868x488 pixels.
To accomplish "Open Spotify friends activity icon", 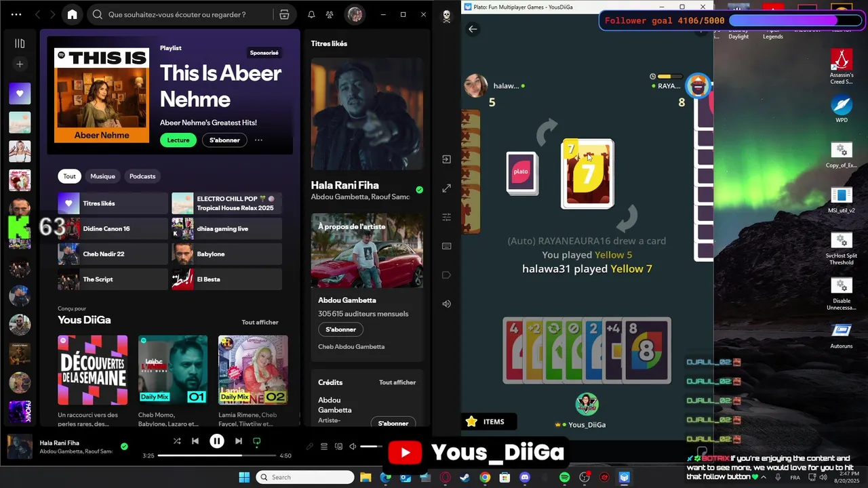I will click(330, 14).
